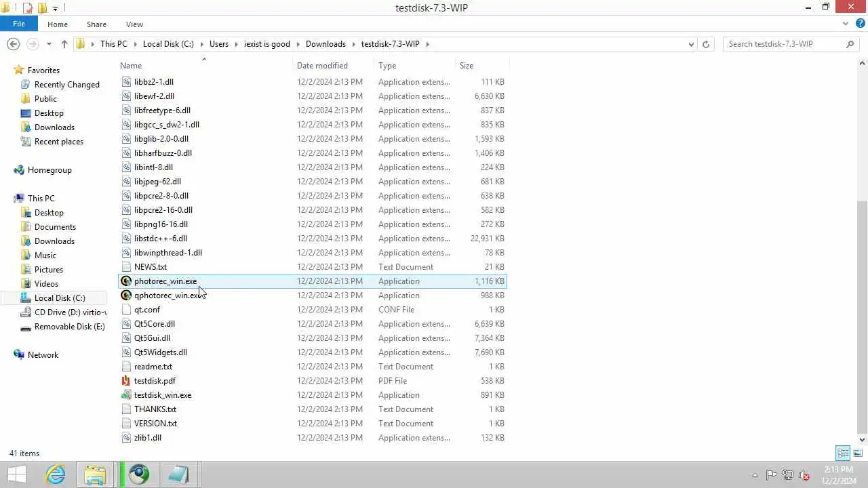Screen dimensions: 868x488
Task: Click the Action Center flag tray icon
Action: point(772,475)
